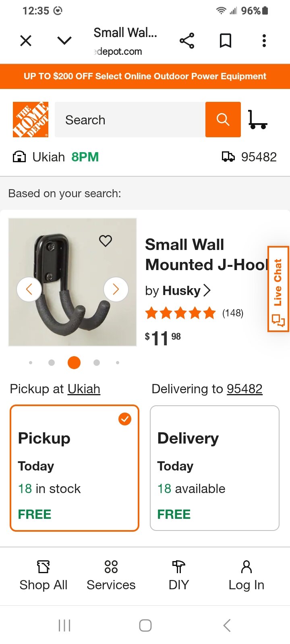Jump to fourth image carousel dot
Image resolution: width=290 pixels, height=644 pixels.
97,363
